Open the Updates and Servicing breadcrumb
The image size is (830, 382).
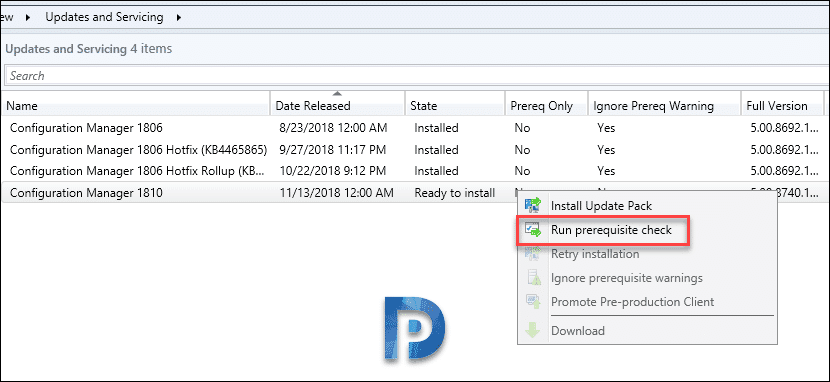click(104, 17)
